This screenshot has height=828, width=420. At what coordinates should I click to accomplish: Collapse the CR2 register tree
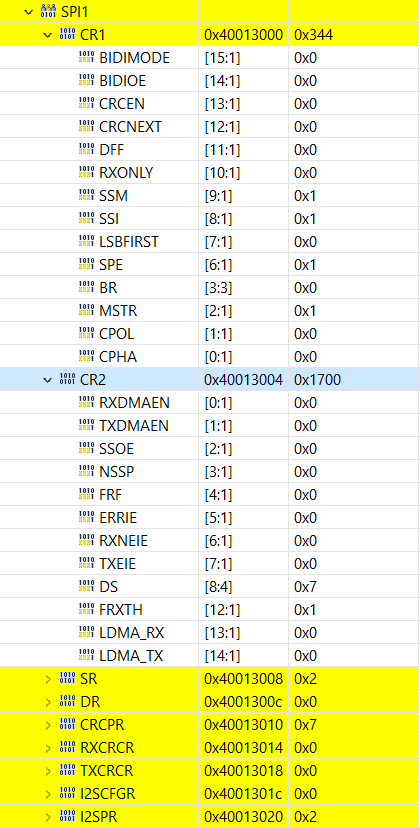(49, 380)
